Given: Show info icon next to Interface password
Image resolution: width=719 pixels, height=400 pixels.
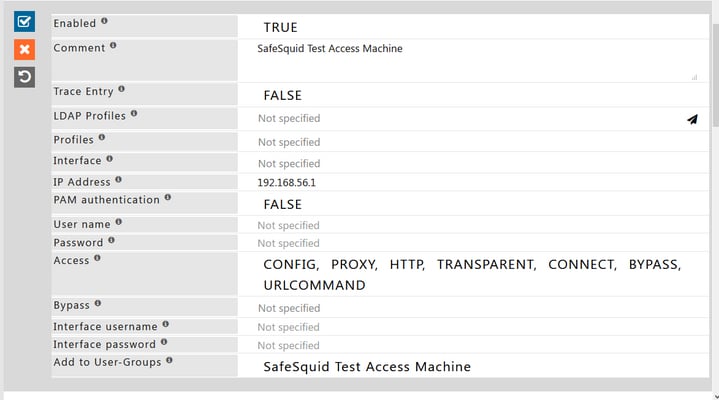Looking at the screenshot, I should pyautogui.click(x=164, y=342).
